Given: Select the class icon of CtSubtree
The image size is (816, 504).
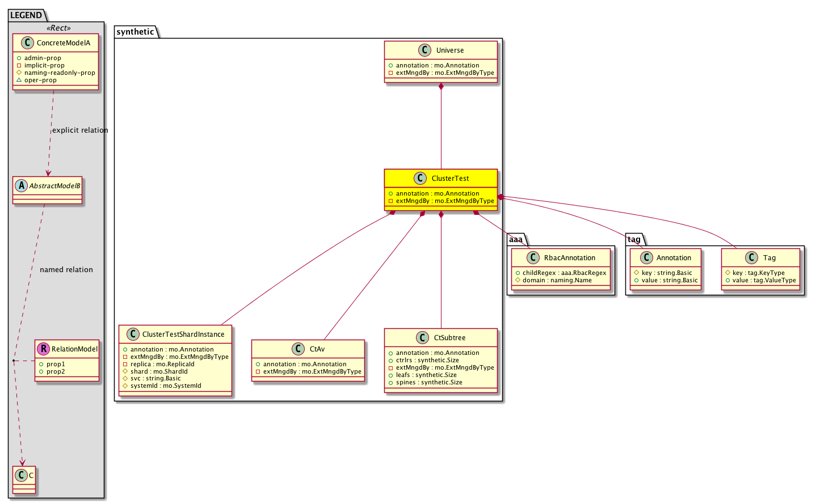Looking at the screenshot, I should tap(422, 338).
